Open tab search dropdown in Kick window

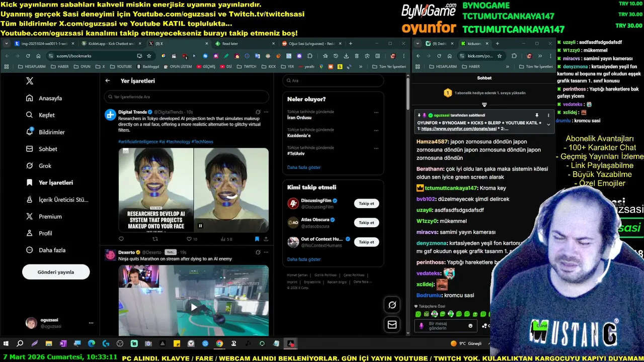pos(418,44)
